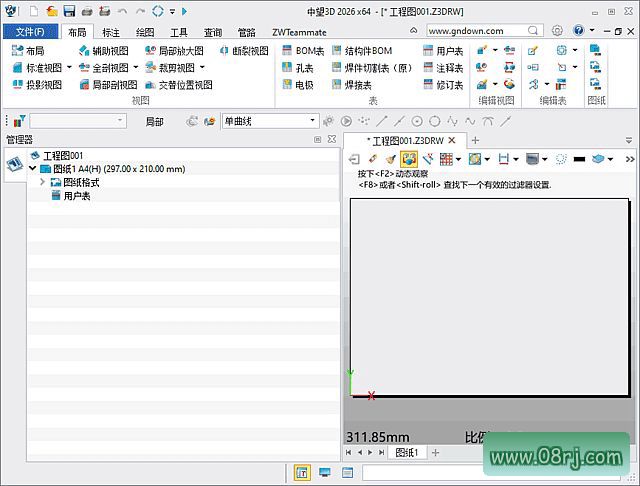The height and width of the screenshot is (486, 640).
Task: Switch to the 查询 ribbon tab
Action: coord(213,32)
